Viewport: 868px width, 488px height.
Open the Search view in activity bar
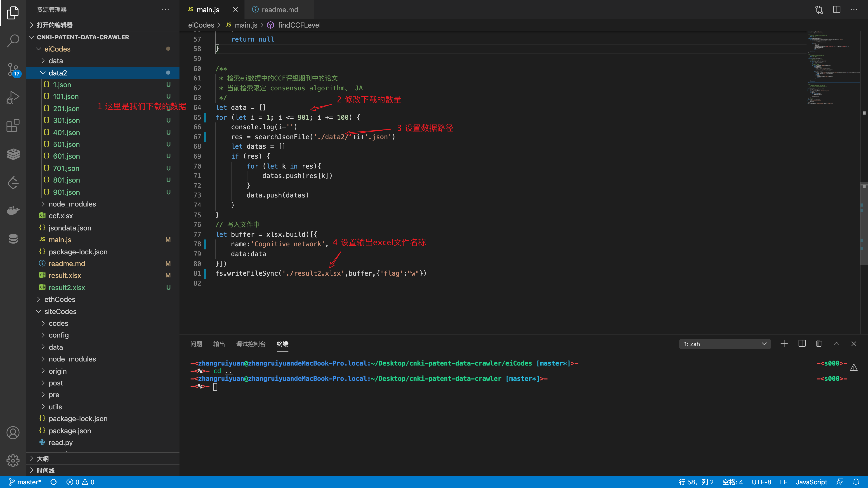(13, 40)
